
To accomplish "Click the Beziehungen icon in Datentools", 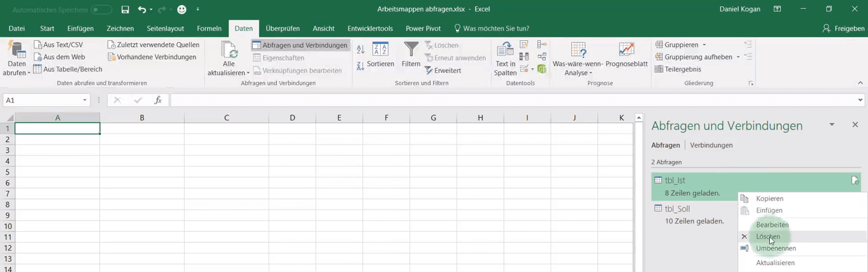I will (542, 57).
